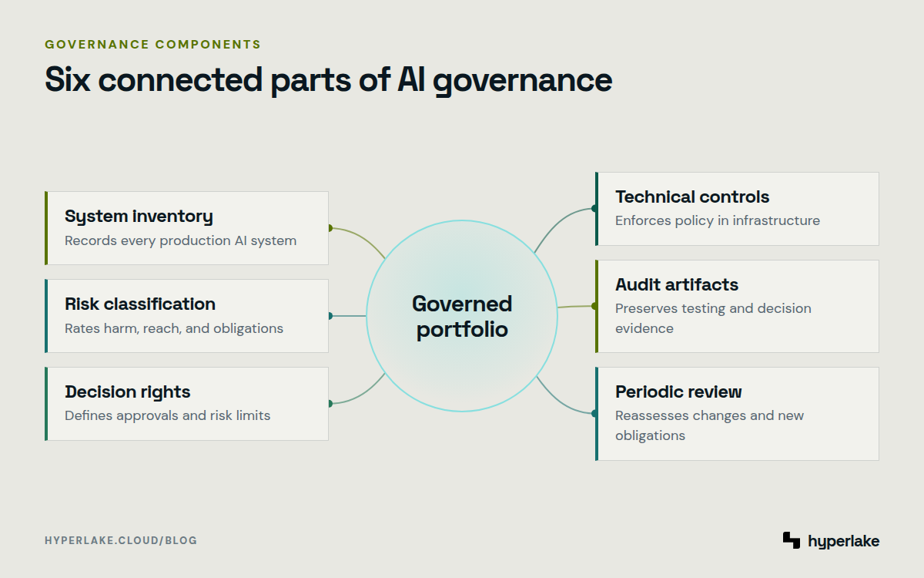Click the Governed portfolio center circle

coord(462,316)
